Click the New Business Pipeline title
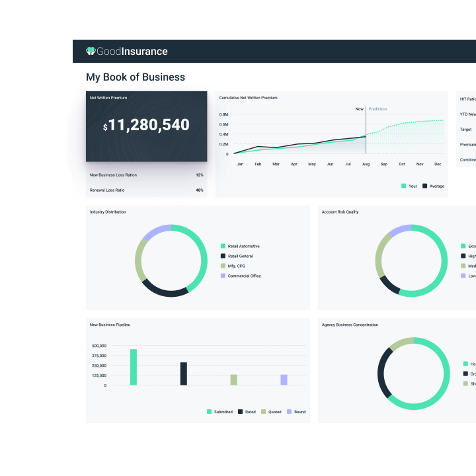The width and height of the screenshot is (476, 476). pos(110,325)
